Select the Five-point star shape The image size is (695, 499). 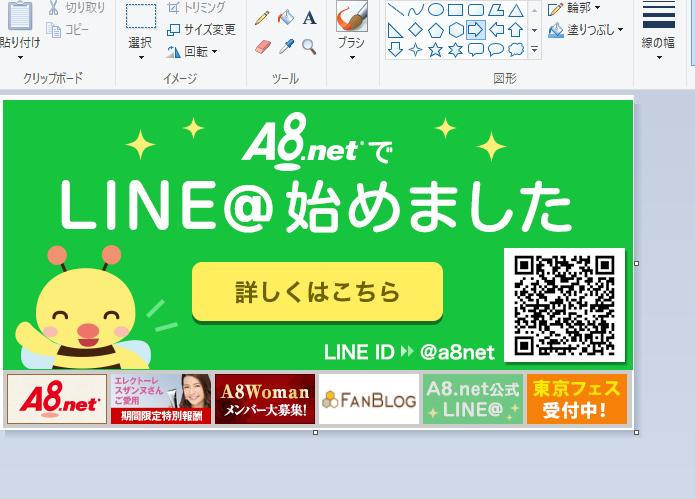pos(435,49)
